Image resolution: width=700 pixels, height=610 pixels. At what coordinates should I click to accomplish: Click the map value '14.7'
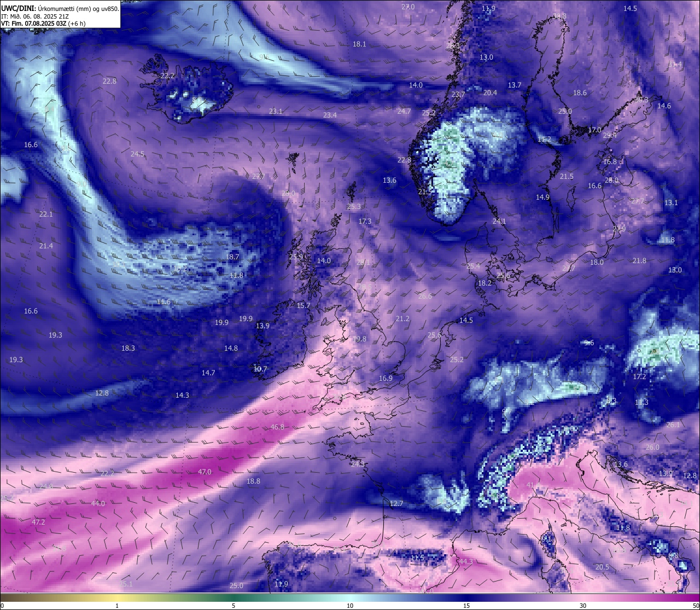point(208,373)
